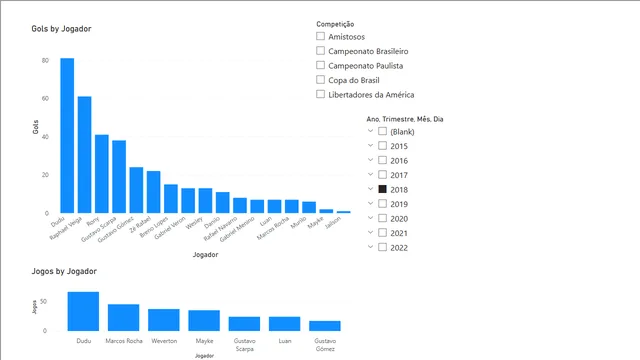Check the (Blank) year option

tap(382, 131)
